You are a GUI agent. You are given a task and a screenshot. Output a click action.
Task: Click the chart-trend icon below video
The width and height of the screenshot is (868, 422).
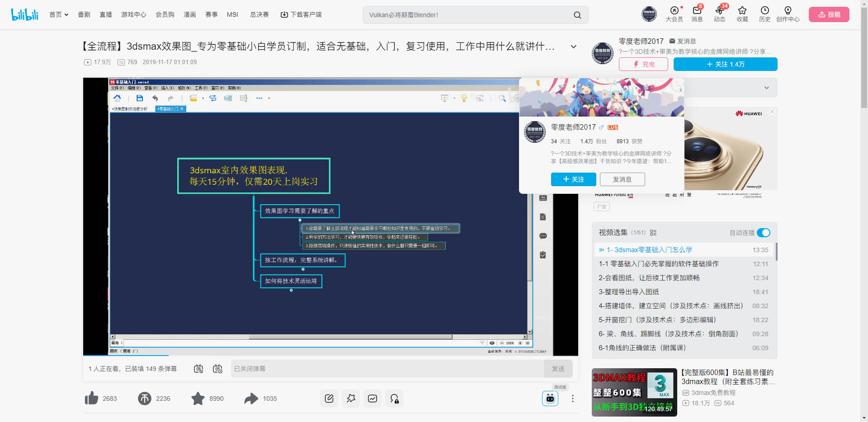(x=373, y=399)
